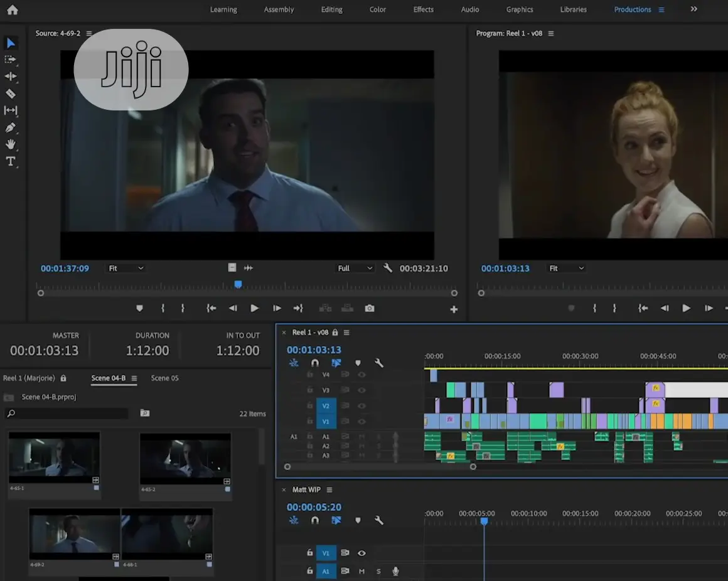Screen dimensions: 728x581
Task: Open Scene 04-B bin panel menu
Action: click(134, 378)
